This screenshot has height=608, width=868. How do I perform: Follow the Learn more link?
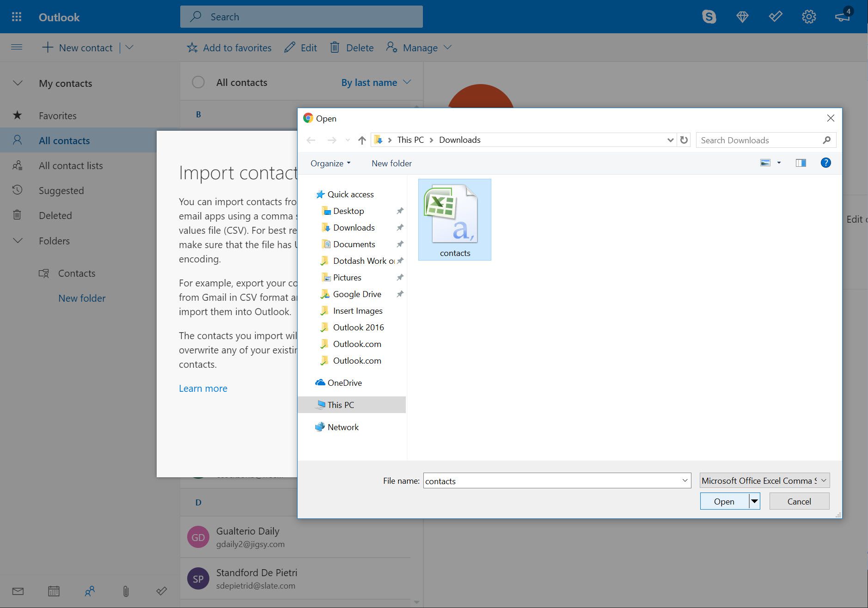pos(203,389)
